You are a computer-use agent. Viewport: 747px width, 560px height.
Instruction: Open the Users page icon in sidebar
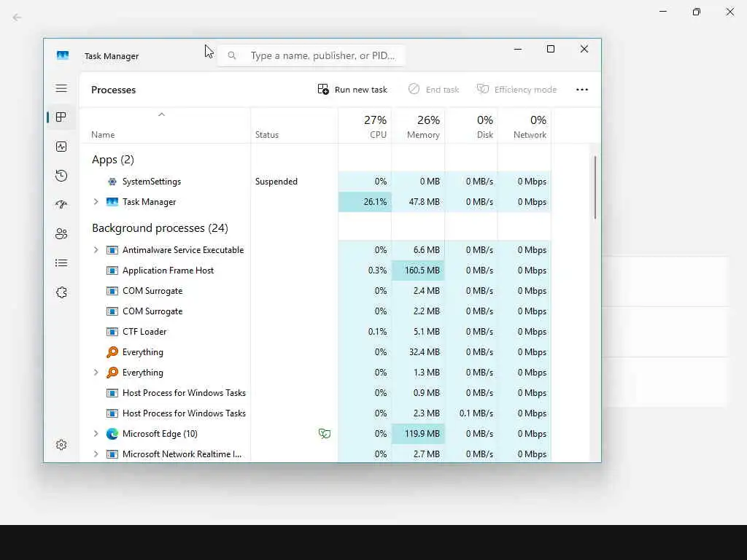tap(61, 234)
